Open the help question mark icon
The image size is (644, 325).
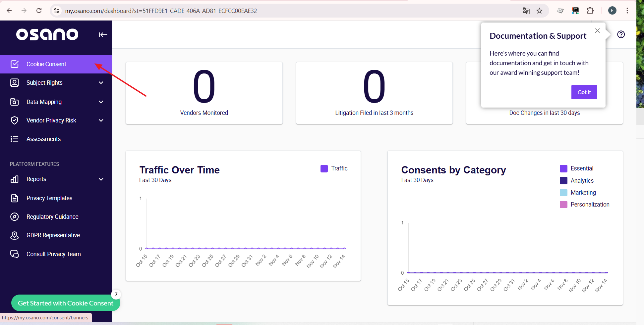click(x=621, y=34)
